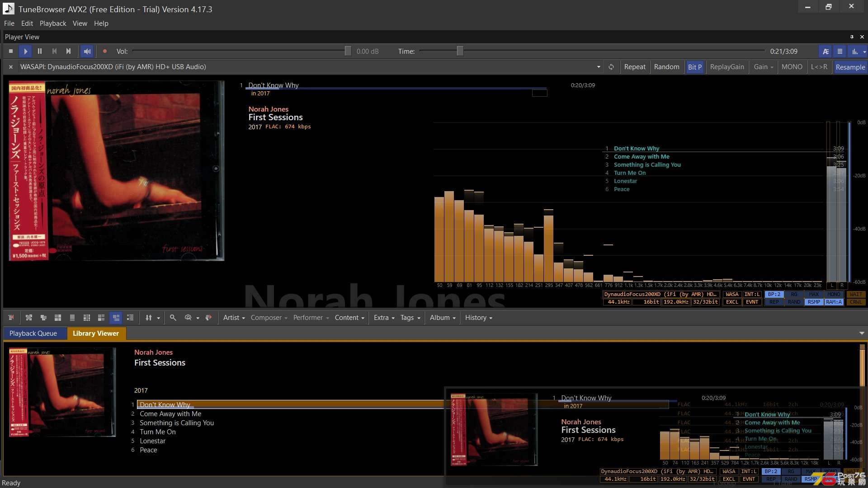Select 'Come Away with Me' in Library Viewer list

coord(170,414)
